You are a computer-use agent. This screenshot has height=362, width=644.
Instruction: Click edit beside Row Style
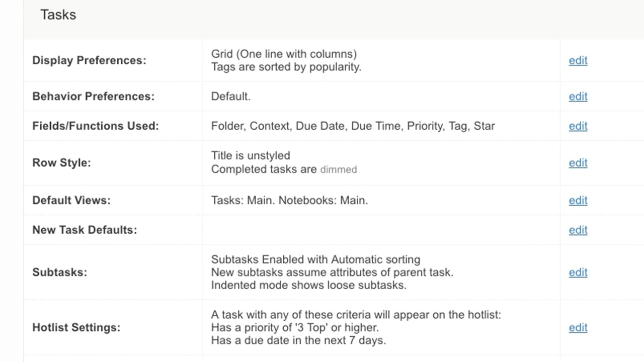coord(578,163)
